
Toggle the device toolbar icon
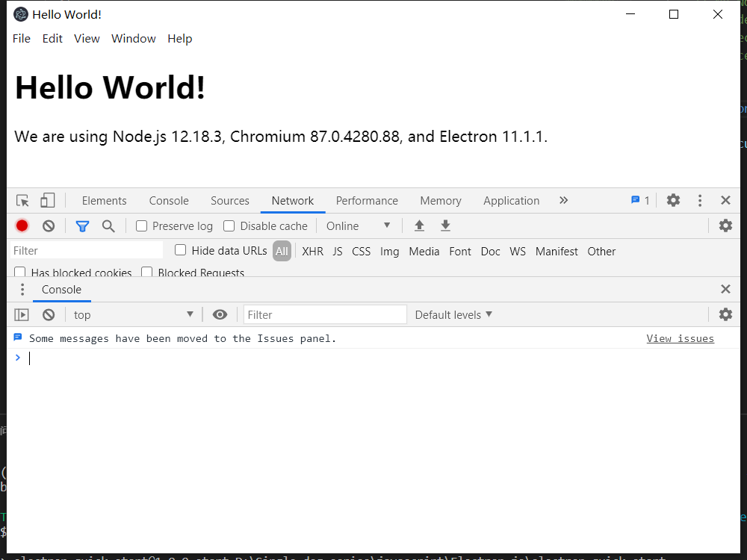(48, 200)
